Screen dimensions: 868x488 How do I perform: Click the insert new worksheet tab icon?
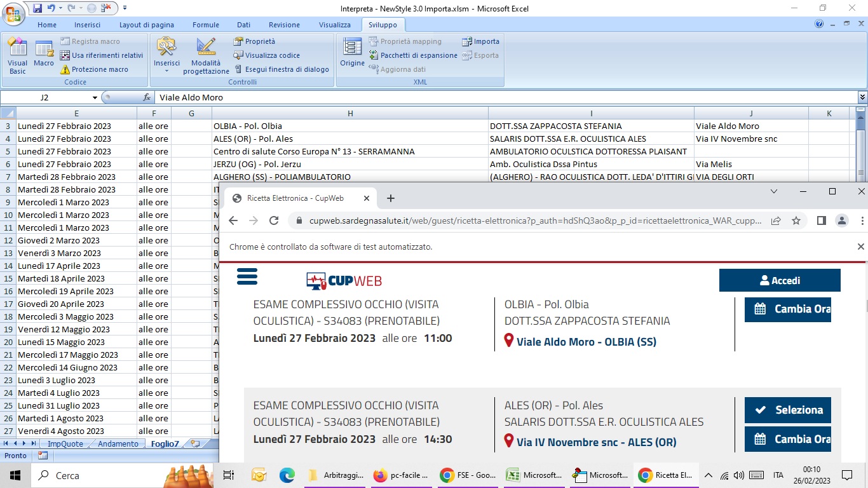coord(195,444)
